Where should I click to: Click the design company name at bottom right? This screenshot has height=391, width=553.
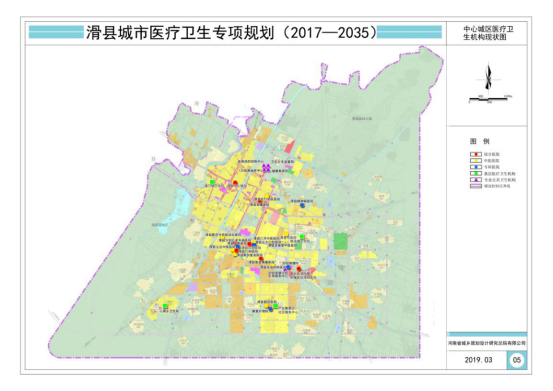pyautogui.click(x=487, y=343)
